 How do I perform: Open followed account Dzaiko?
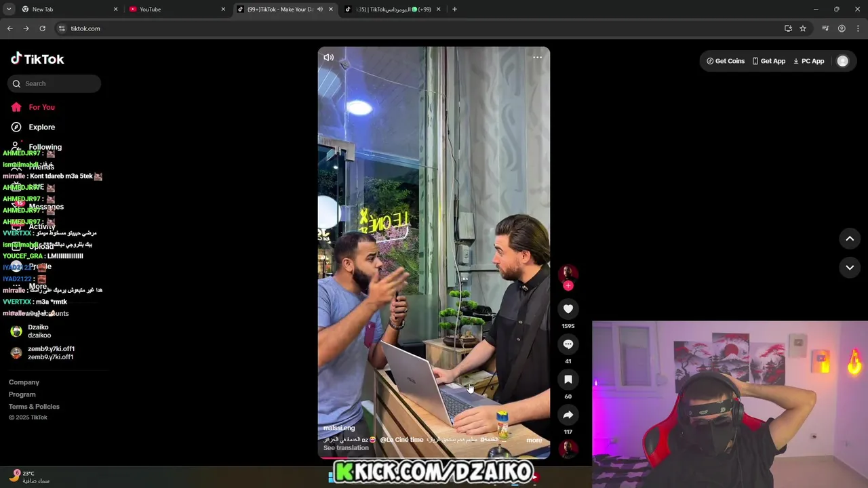pyautogui.click(x=39, y=331)
